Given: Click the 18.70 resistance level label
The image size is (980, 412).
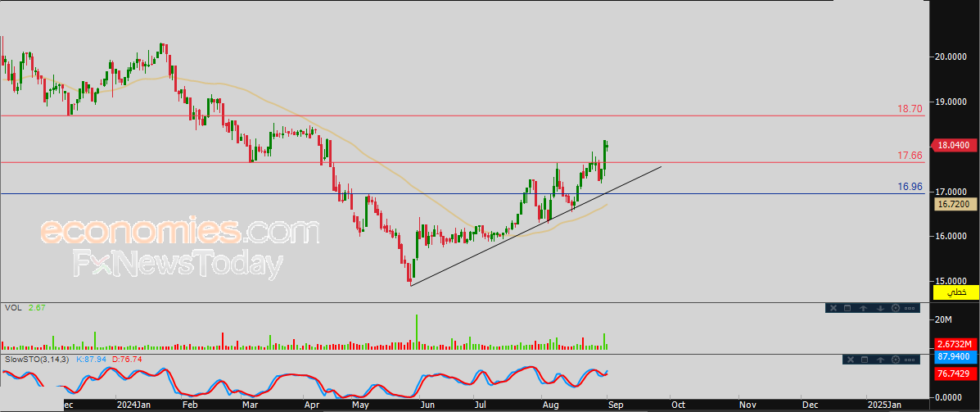Looking at the screenshot, I should [x=910, y=109].
